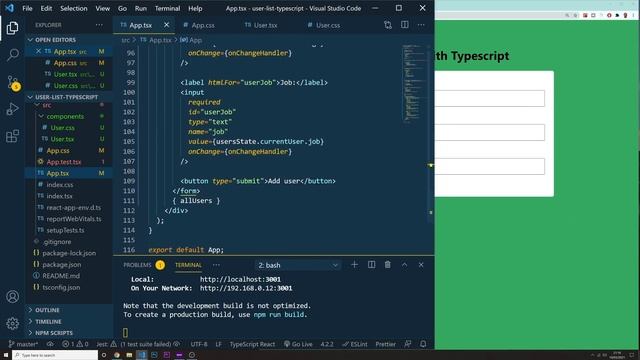
Task: Open the Accounts menu icon
Action: pyautogui.click(x=12, y=296)
